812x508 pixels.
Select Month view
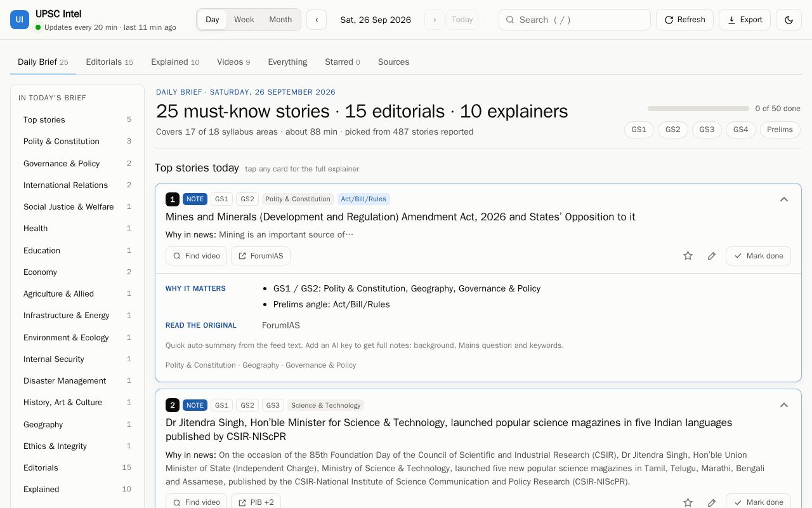pos(280,20)
